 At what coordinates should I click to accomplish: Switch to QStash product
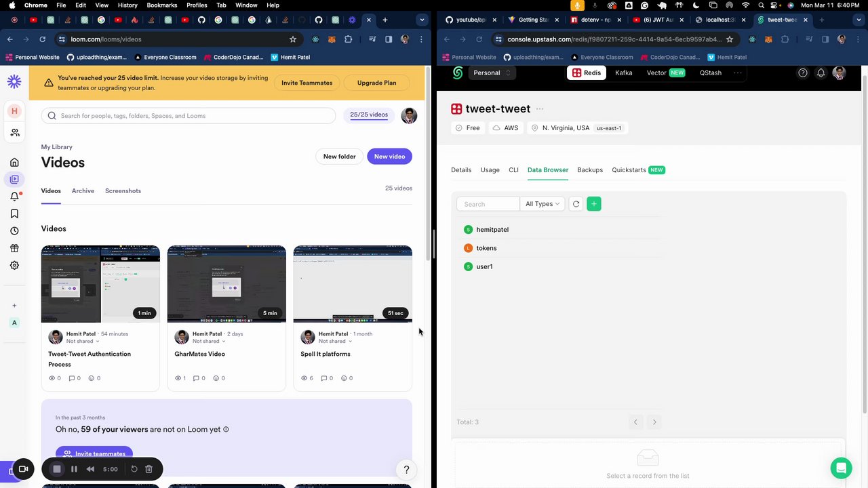711,73
